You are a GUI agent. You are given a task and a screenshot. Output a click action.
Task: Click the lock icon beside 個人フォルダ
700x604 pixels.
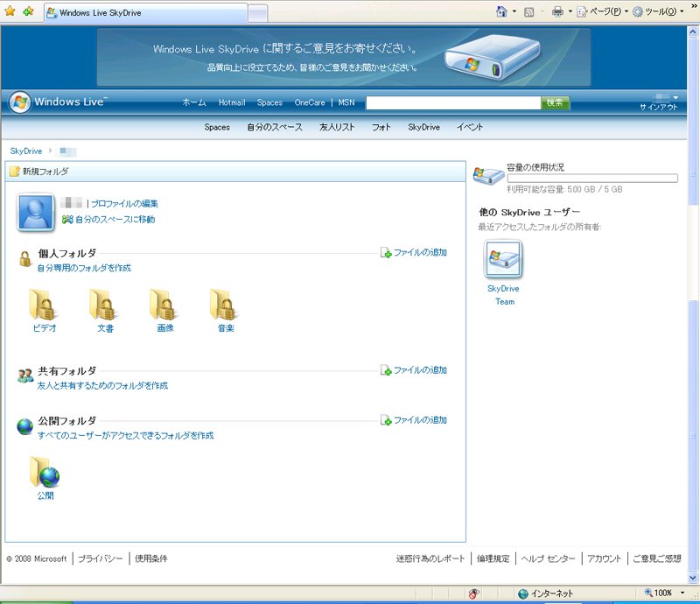point(25,258)
